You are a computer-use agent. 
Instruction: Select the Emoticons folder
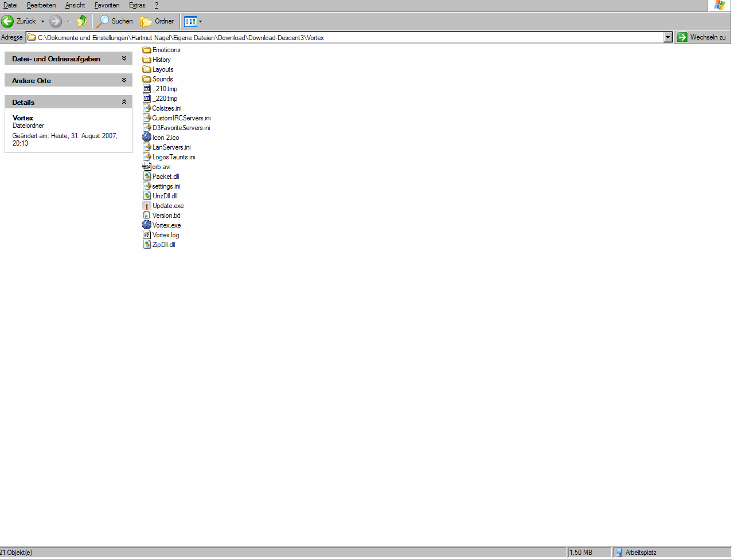point(166,50)
